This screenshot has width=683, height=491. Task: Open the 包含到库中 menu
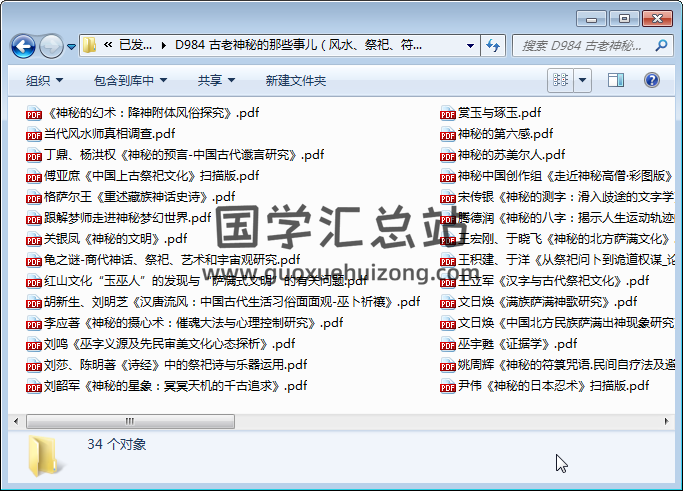[x=130, y=81]
